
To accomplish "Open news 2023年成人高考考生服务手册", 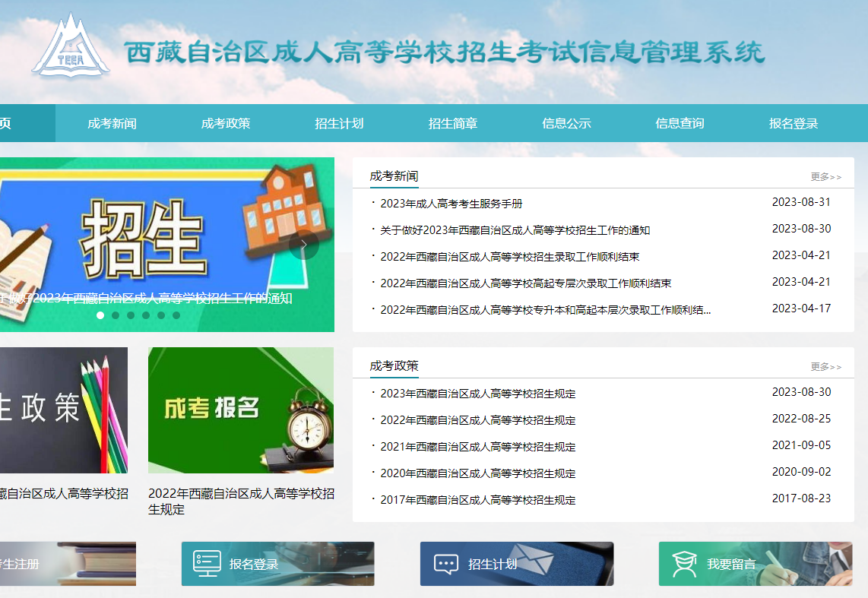I will (451, 204).
